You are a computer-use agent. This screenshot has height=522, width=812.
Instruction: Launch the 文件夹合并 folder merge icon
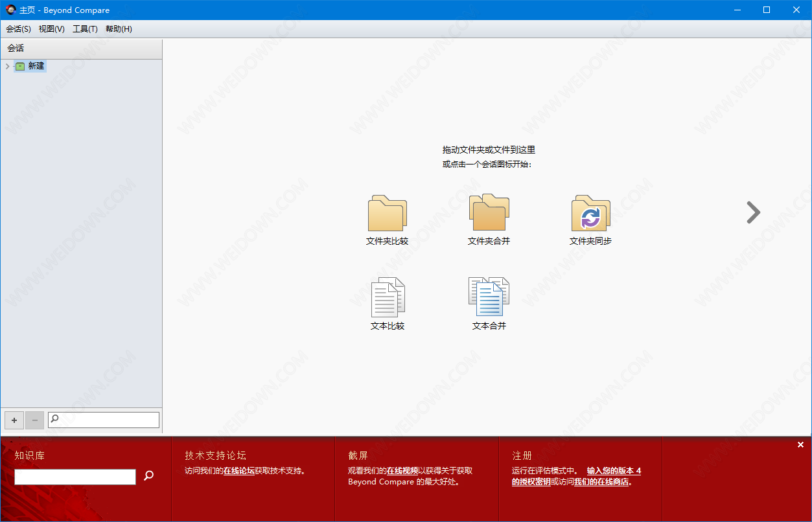(489, 212)
